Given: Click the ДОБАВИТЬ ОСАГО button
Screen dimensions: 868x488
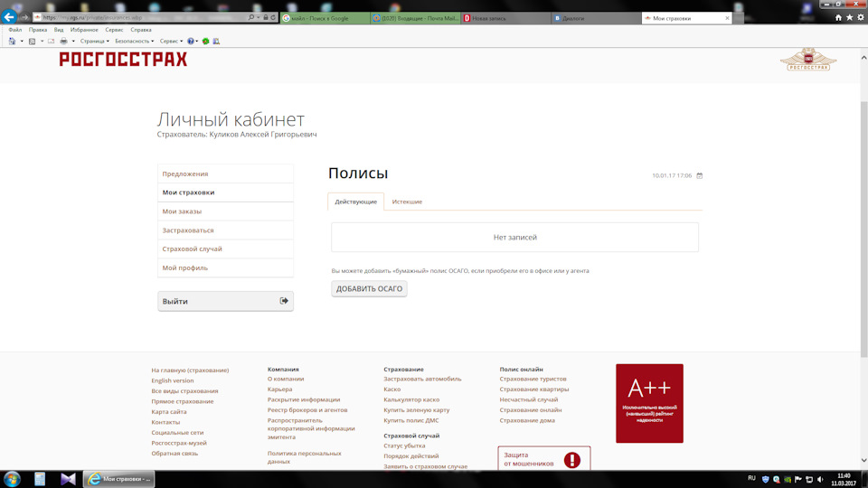Looking at the screenshot, I should (x=369, y=289).
